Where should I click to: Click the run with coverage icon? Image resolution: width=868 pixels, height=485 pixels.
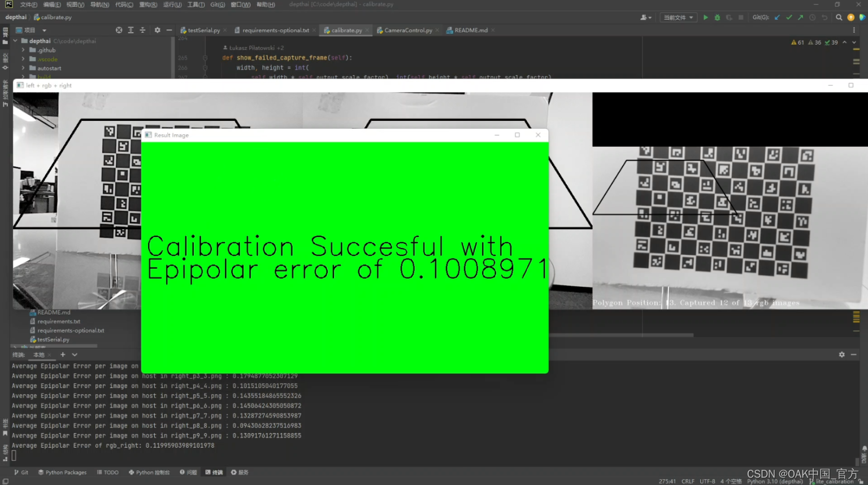point(729,18)
